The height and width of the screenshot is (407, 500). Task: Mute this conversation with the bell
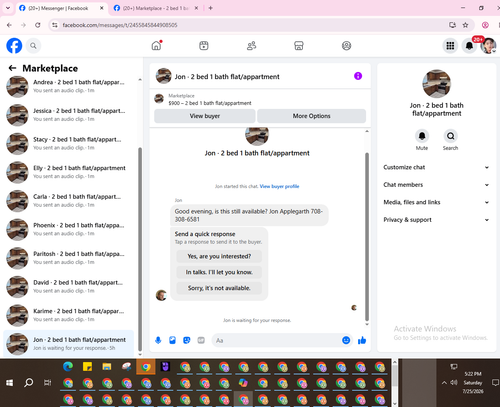tap(422, 136)
